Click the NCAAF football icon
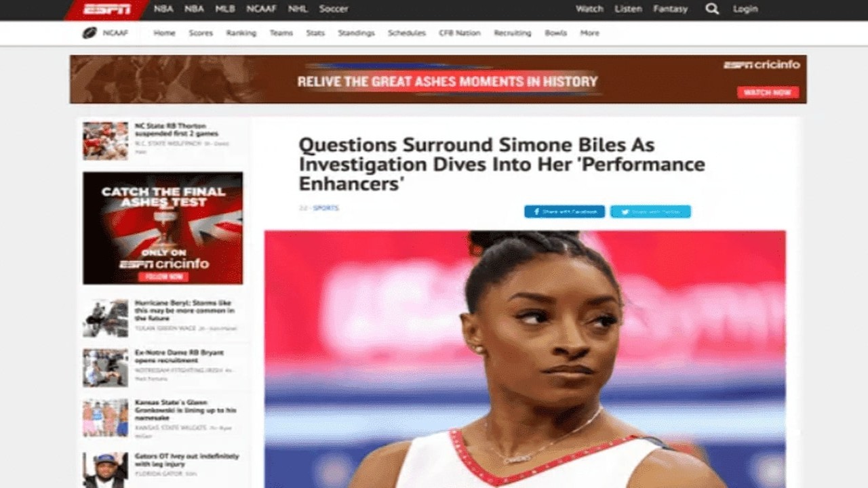868x488 pixels. 90,33
